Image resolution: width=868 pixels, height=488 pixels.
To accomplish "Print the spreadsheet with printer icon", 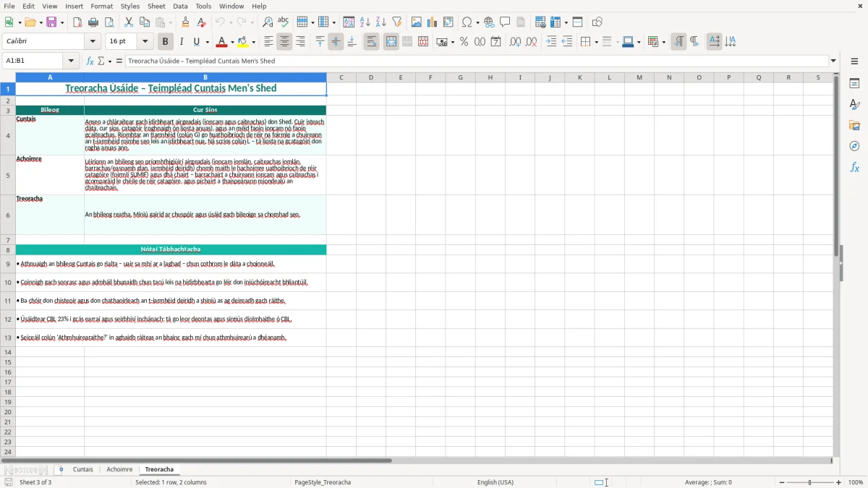I will (x=93, y=22).
